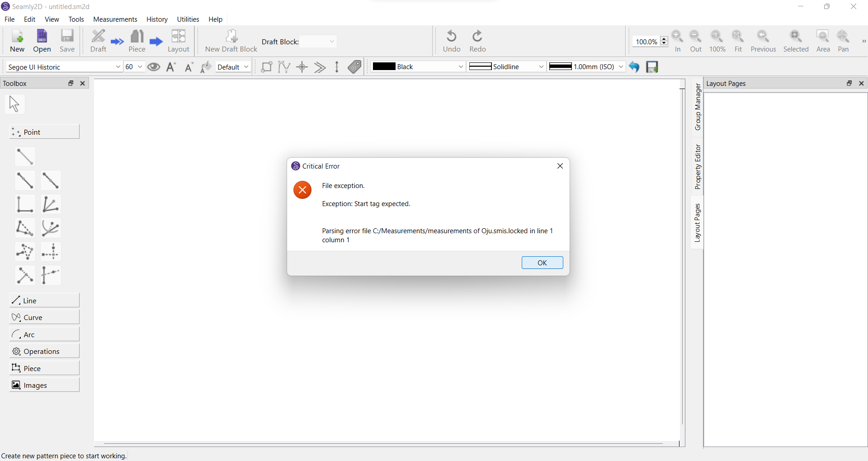Image resolution: width=868 pixels, height=461 pixels.
Task: Select the Fit zoom icon
Action: 738,41
